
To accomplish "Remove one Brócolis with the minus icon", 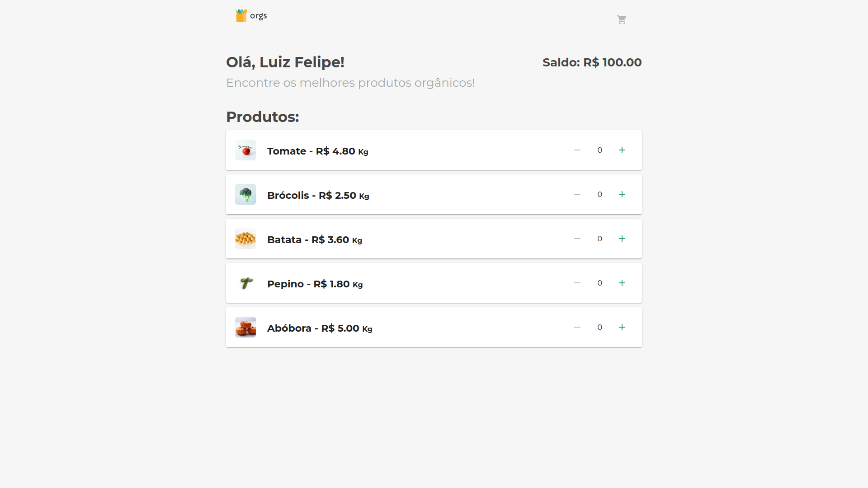I will tap(577, 194).
